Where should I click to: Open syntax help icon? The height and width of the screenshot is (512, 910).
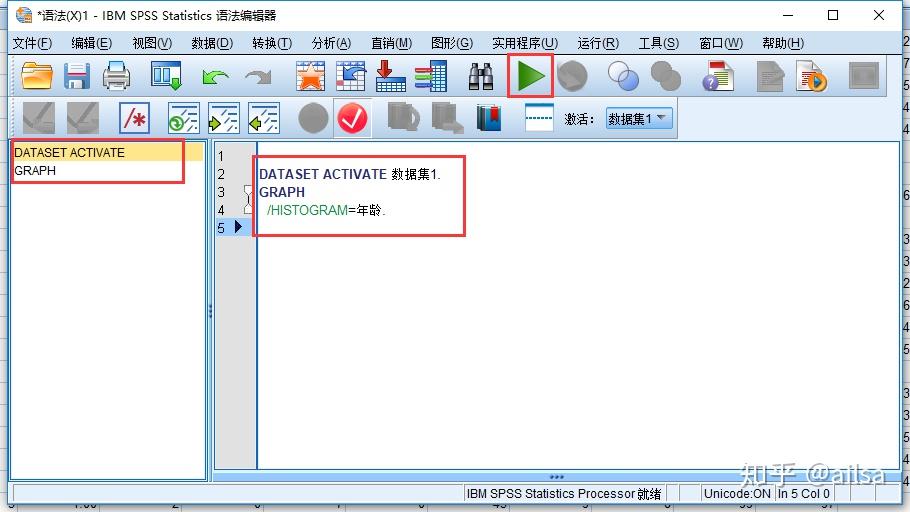[718, 76]
